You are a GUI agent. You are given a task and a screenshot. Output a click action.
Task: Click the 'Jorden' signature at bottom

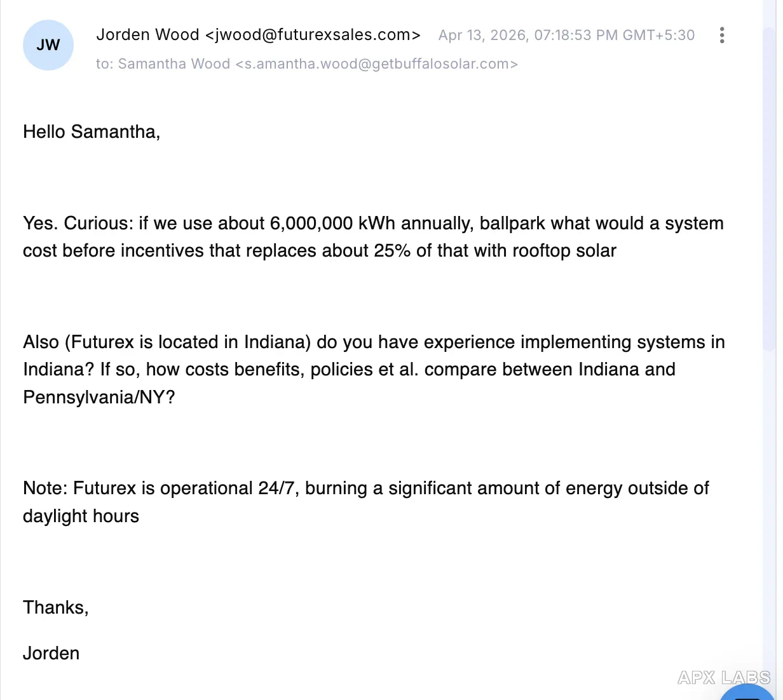(51, 654)
